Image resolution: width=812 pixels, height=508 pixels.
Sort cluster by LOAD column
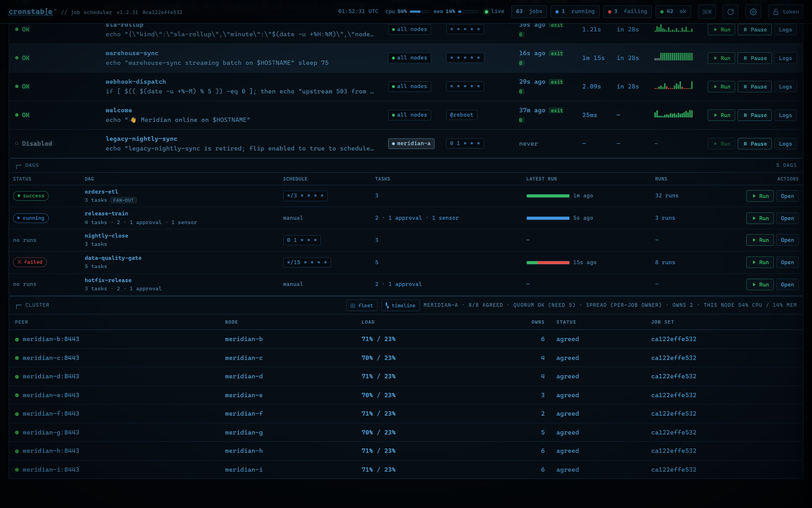coord(368,322)
